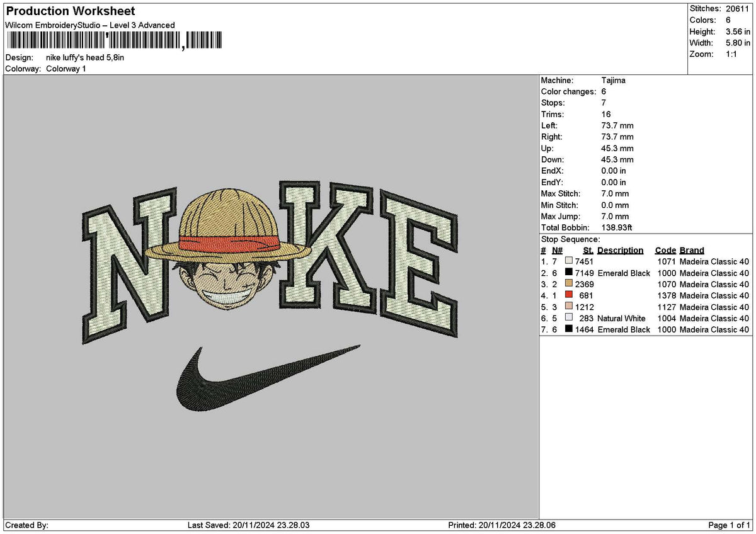Select the Width value "5.80 in"
The height and width of the screenshot is (534, 756).
738,43
